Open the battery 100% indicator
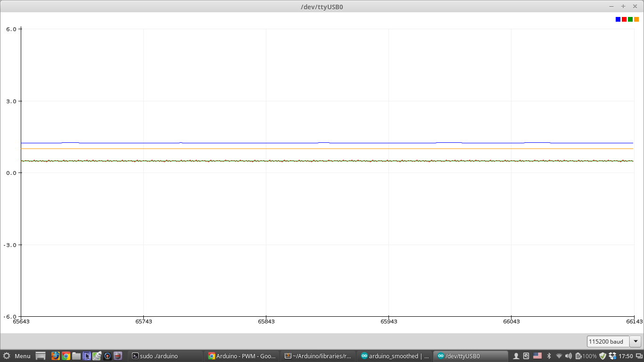The height and width of the screenshot is (362, 644). [x=586, y=356]
